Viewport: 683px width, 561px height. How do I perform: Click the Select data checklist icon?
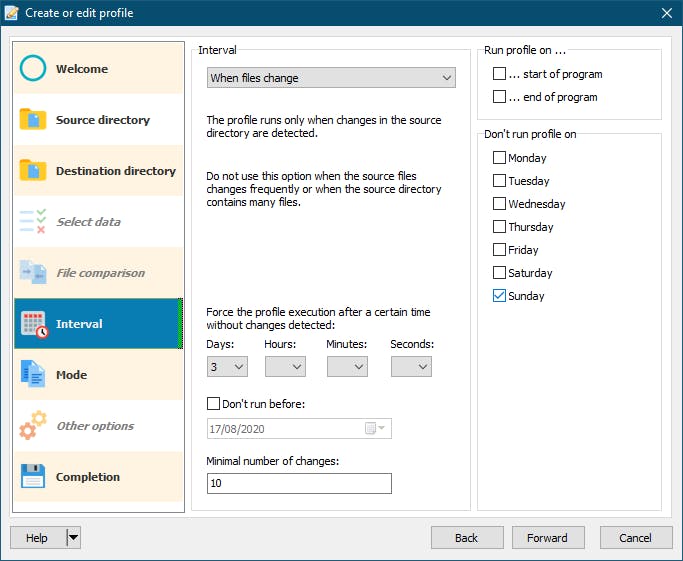(x=33, y=222)
